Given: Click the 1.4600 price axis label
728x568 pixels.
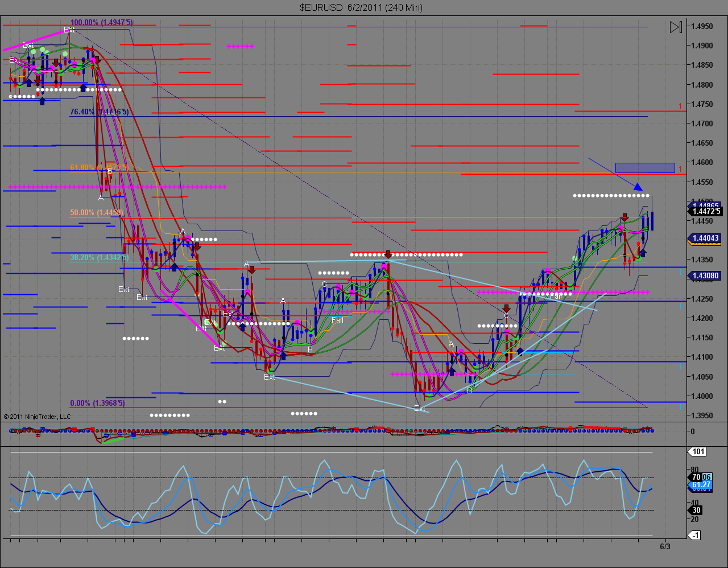Looking at the screenshot, I should (x=702, y=163).
